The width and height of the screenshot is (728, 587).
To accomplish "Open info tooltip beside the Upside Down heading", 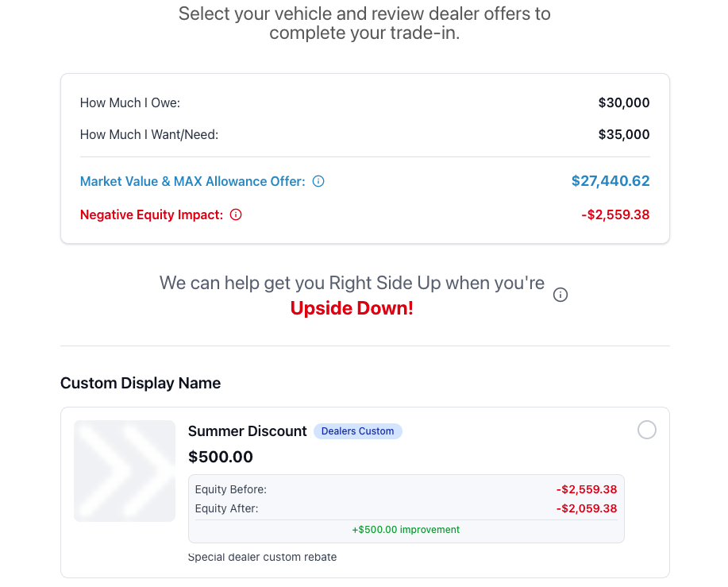I will click(x=560, y=295).
